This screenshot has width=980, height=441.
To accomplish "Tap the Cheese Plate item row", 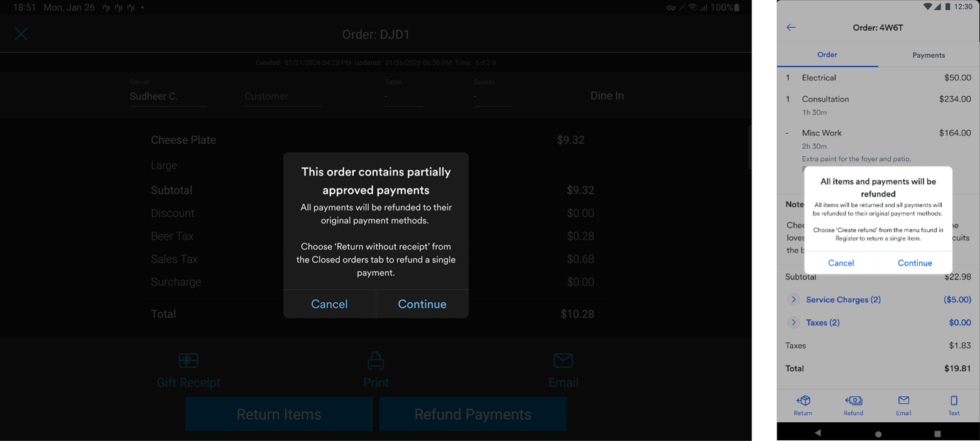I will click(373, 140).
